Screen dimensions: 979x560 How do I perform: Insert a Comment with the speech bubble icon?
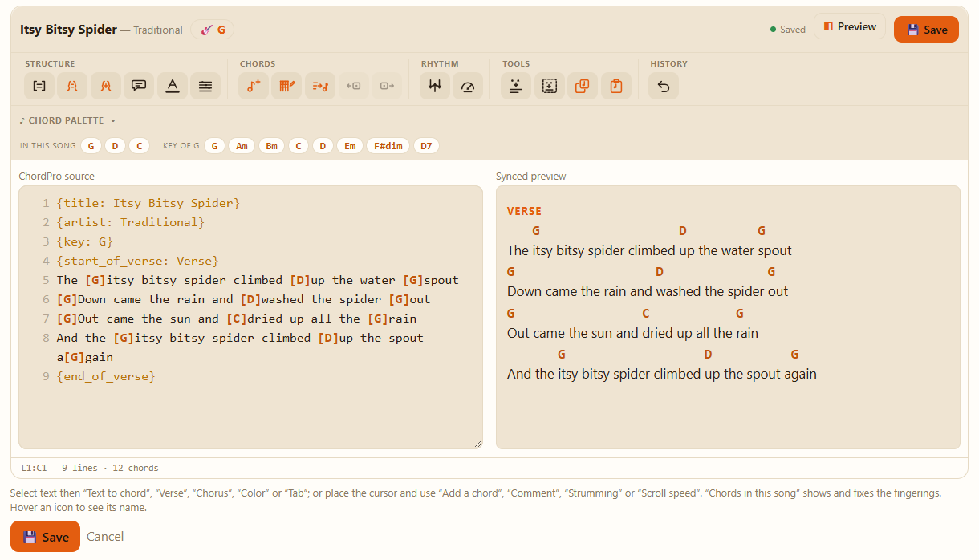tap(139, 86)
